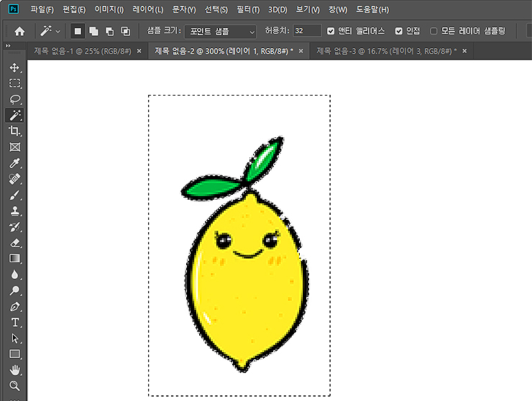Open the 도움말(H) menu
Screen dimensions: 532x401
[x=372, y=9]
